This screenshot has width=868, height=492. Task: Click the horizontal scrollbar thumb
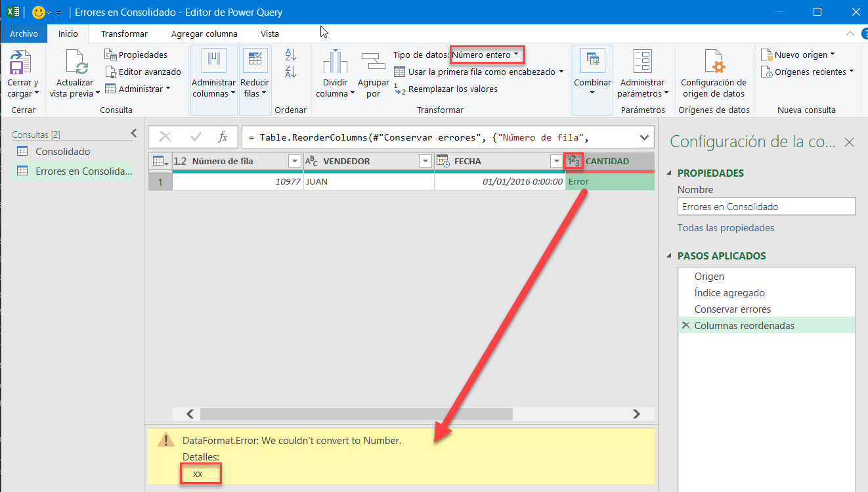pyautogui.click(x=356, y=414)
